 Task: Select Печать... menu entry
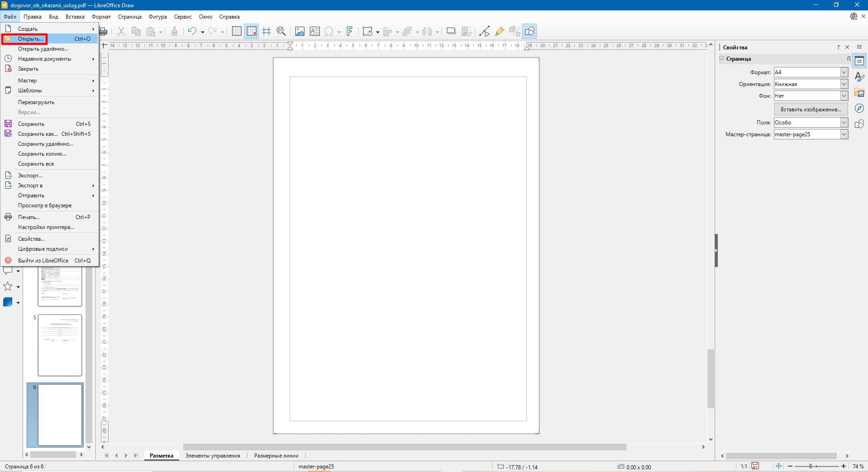pyautogui.click(x=50, y=217)
